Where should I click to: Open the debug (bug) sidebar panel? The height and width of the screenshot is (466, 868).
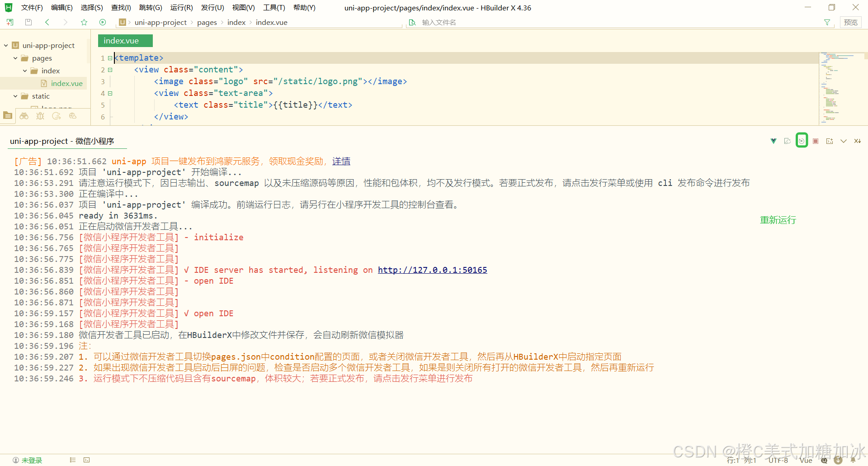coord(40,116)
